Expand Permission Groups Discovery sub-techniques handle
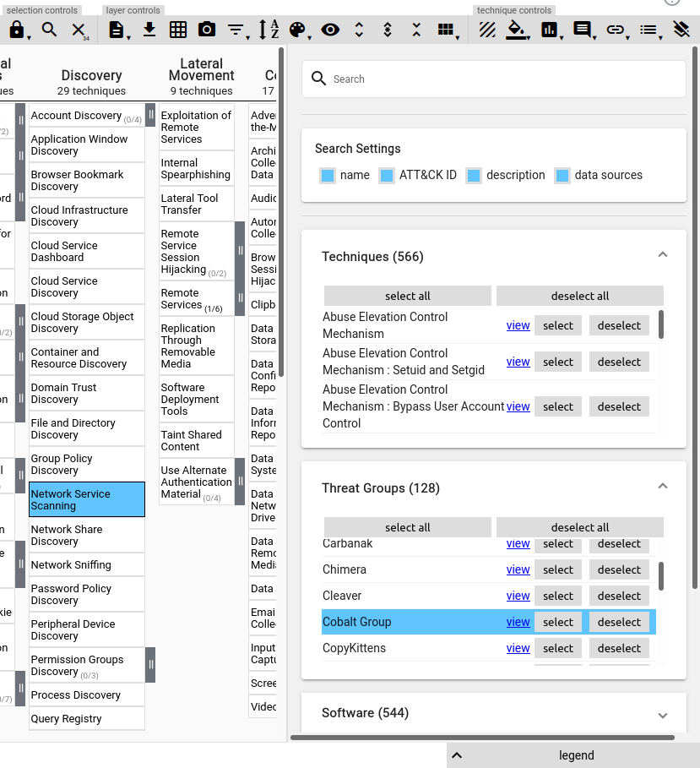 click(151, 665)
